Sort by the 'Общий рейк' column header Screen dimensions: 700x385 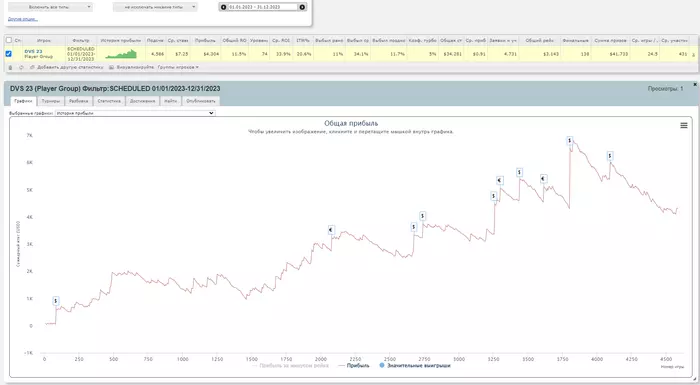[539, 40]
